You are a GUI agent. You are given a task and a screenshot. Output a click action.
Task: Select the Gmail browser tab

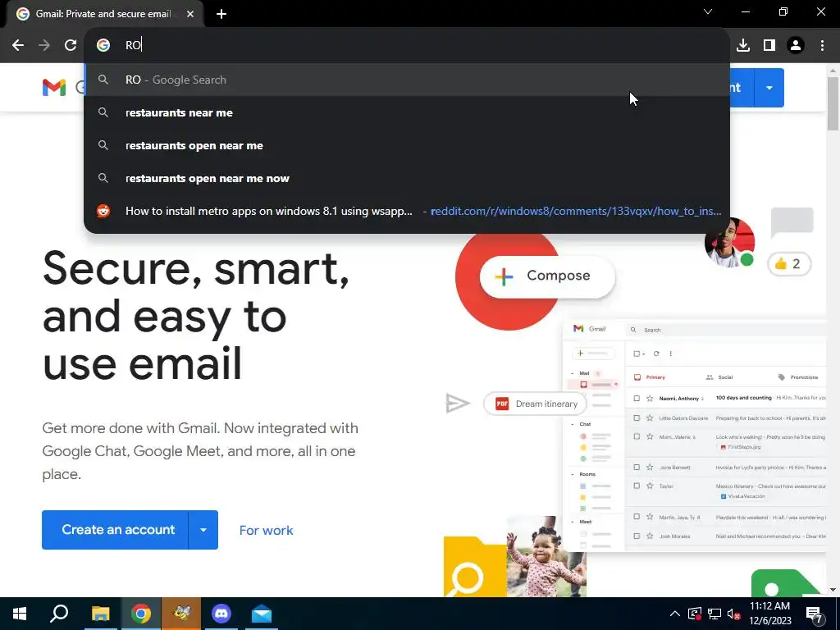pos(104,14)
